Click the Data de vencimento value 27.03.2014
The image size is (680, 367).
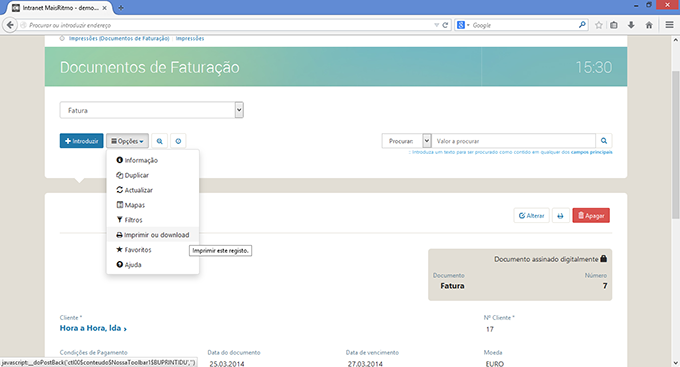point(365,364)
